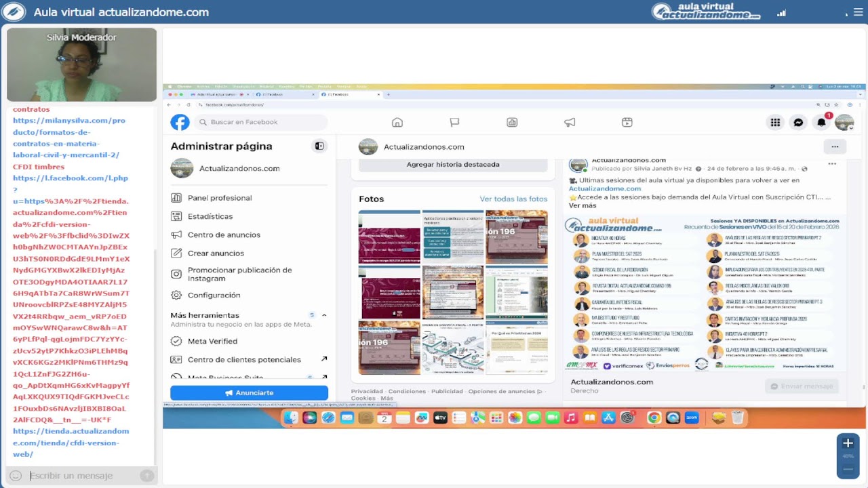Open the center photo thumbnail in Fotos grid
The image size is (868, 488).
pos(452,292)
